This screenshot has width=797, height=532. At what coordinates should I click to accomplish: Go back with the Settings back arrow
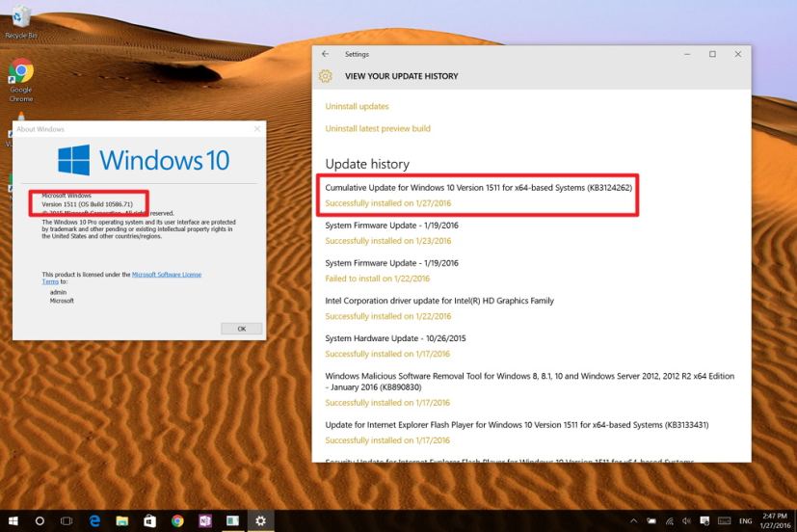coord(326,54)
